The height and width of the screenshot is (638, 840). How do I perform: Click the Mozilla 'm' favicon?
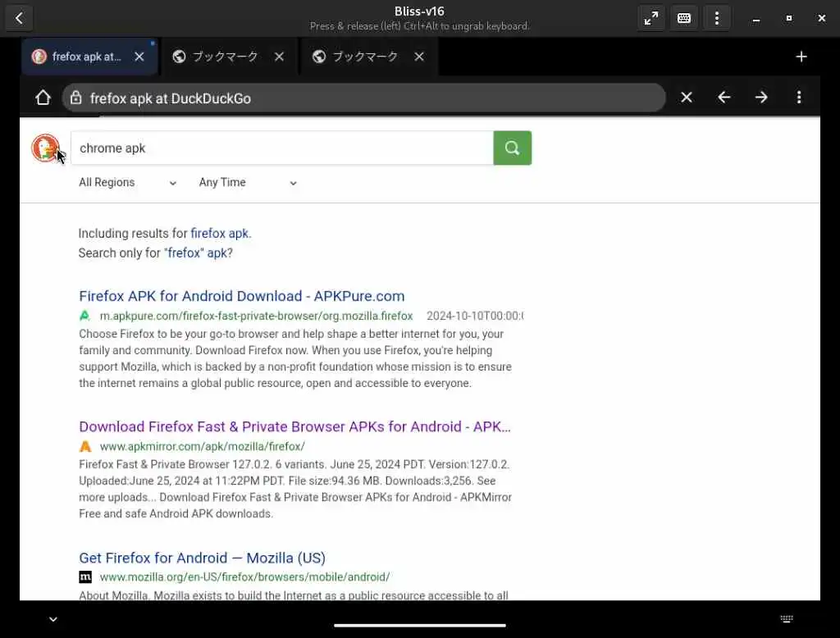[x=85, y=577]
